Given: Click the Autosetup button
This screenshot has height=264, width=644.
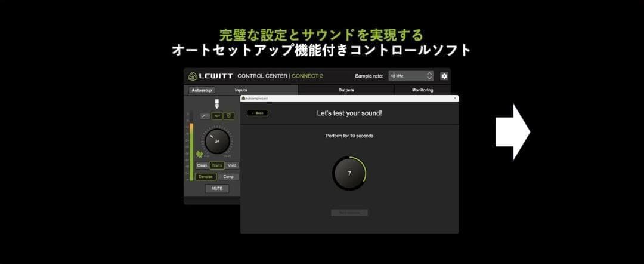Looking at the screenshot, I should (202, 90).
